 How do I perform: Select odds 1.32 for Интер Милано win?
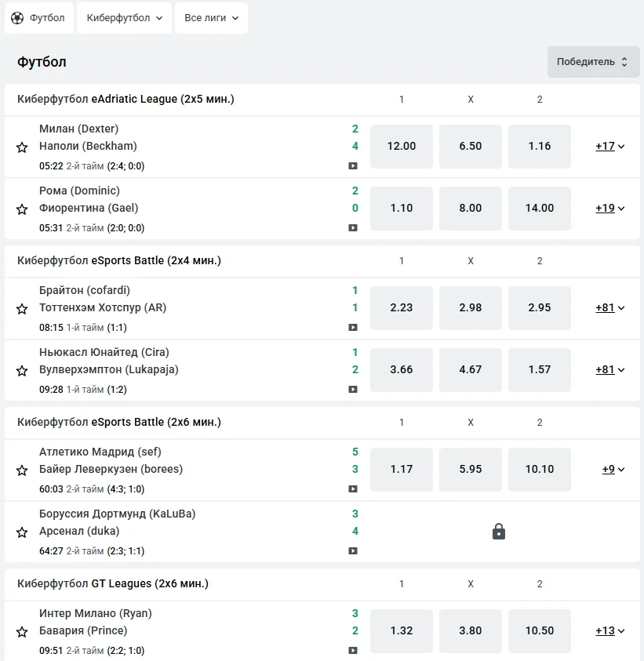click(x=402, y=630)
